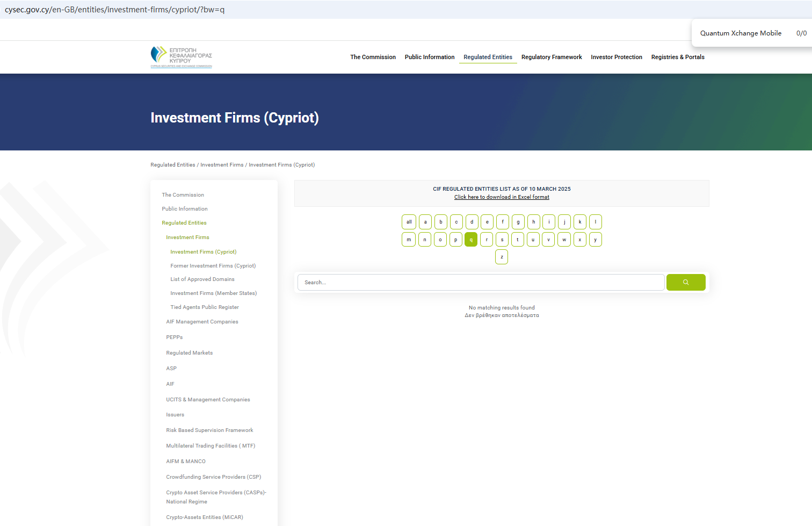Open Tied Agents Public Register link

coord(205,307)
